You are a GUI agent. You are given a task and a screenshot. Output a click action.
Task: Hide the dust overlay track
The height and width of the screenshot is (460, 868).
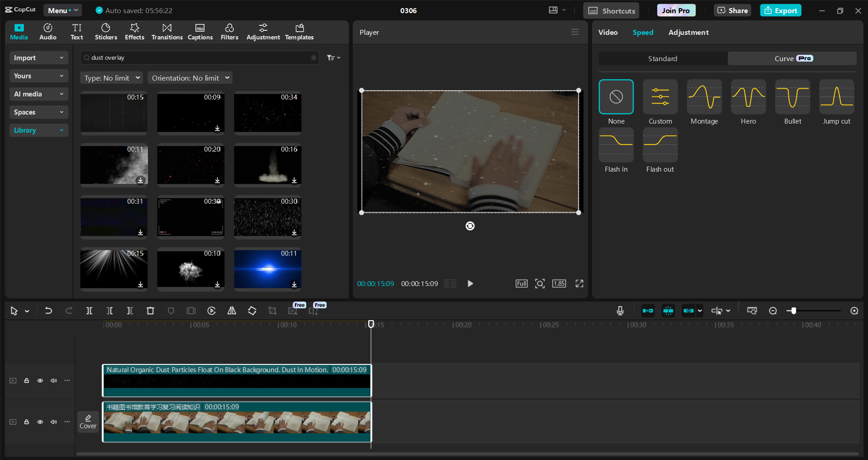(x=40, y=381)
